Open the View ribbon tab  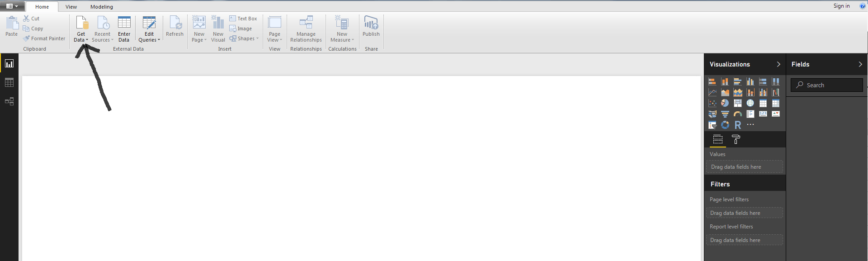click(71, 7)
